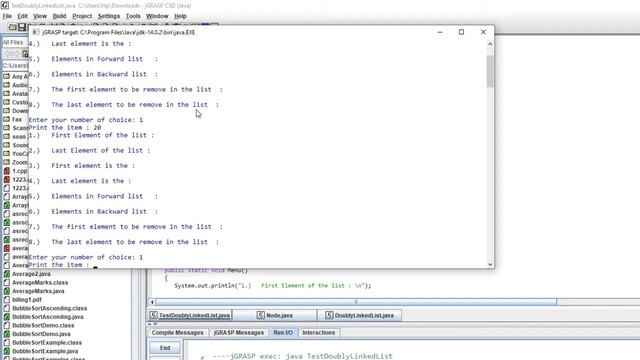
Task: Open the File menu
Action: tap(7, 16)
